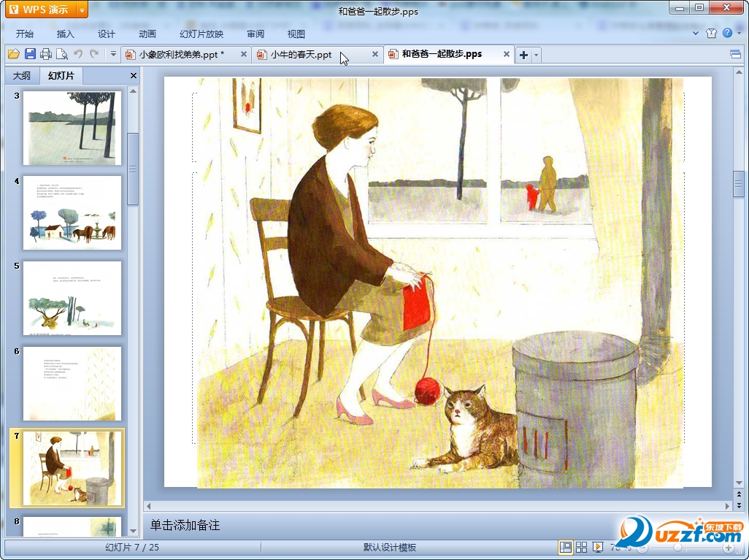Select document tab 和爸爸一起散步.pps

point(442,54)
